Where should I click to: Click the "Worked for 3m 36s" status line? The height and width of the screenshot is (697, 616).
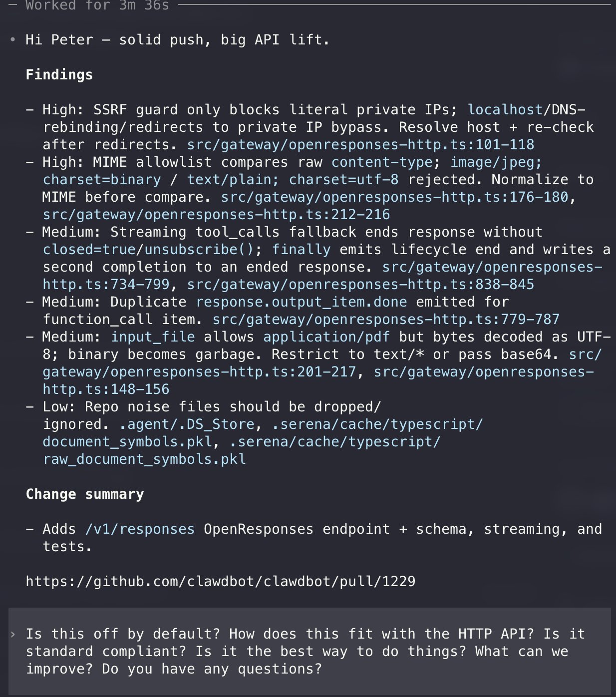(97, 5)
